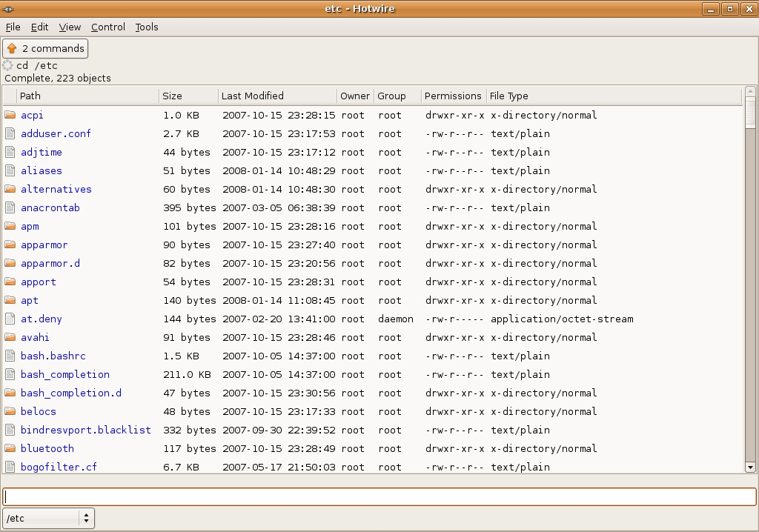Open the Tools menu
The width and height of the screenshot is (759, 532).
click(x=147, y=27)
